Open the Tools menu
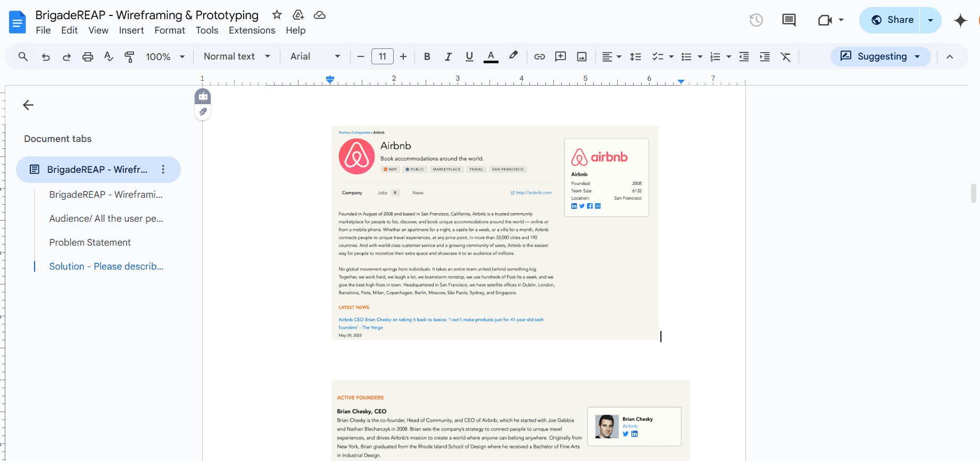Viewport: 980px width, 461px height. (207, 30)
